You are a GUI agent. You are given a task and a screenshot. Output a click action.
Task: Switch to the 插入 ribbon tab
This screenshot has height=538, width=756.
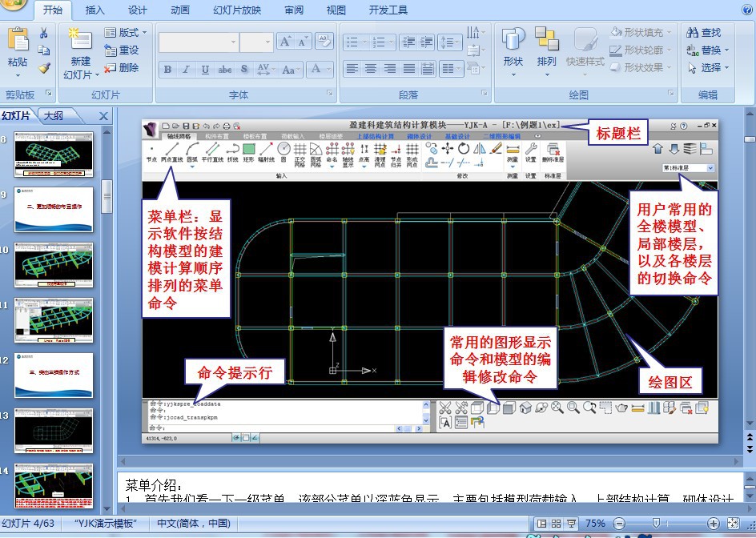point(94,10)
